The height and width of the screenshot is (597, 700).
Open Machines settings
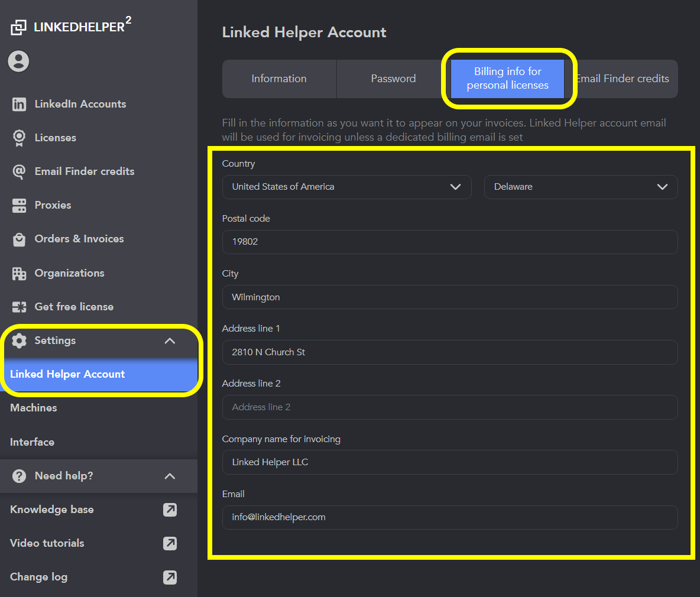[x=99, y=408]
